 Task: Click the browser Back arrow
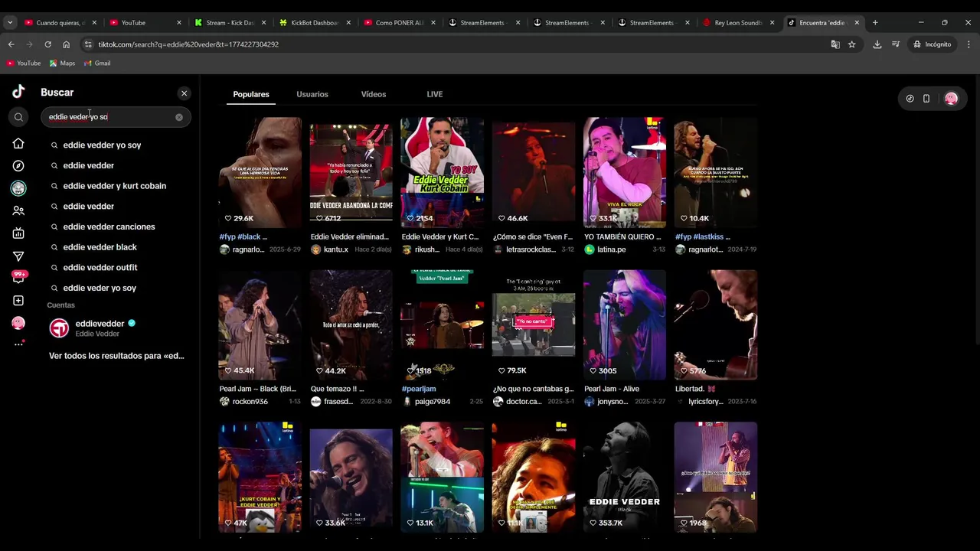11,44
